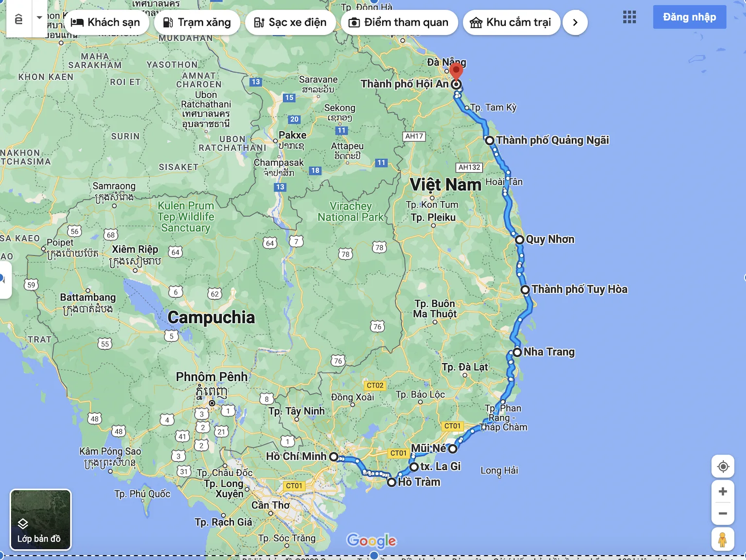
Task: Select the Điểm tham quan filter chip
Action: pos(399,22)
